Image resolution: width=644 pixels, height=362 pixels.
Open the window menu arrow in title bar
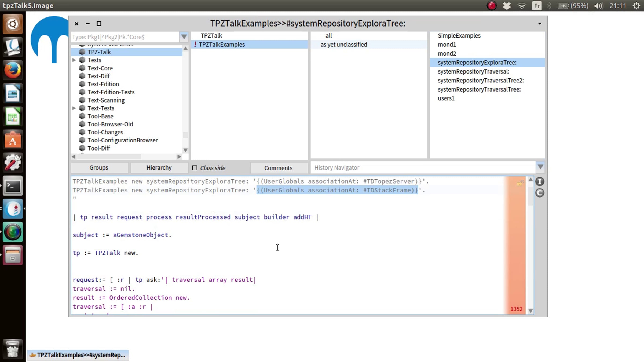[x=540, y=24]
